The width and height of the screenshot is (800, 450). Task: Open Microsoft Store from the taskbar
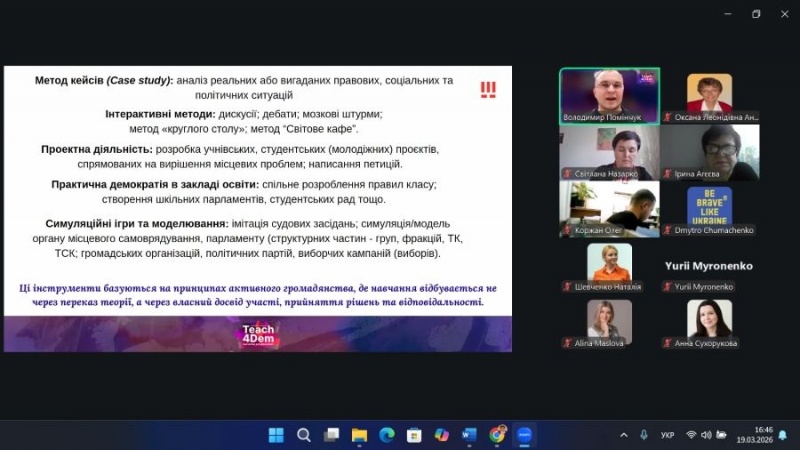coord(414,435)
